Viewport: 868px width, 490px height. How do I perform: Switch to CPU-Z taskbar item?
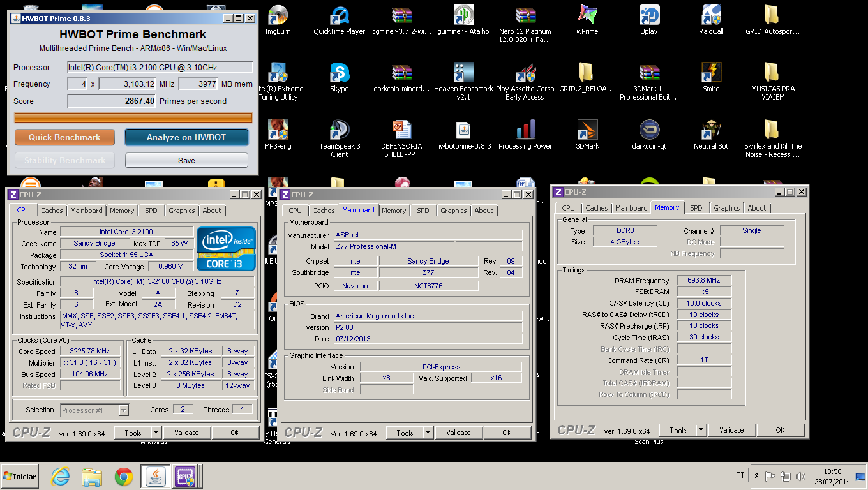coord(186,477)
